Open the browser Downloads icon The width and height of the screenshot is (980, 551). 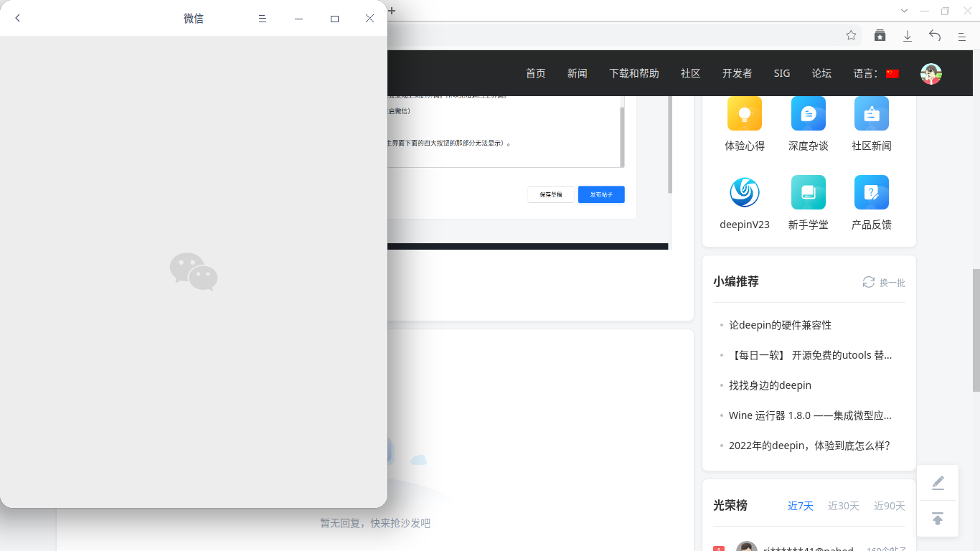click(908, 34)
